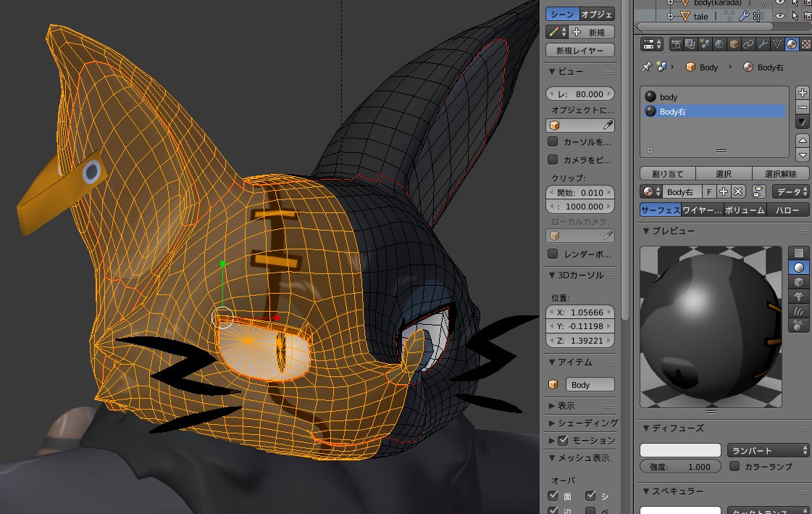Collapse the プレビュー panel
The width and height of the screenshot is (812, 514).
click(646, 231)
